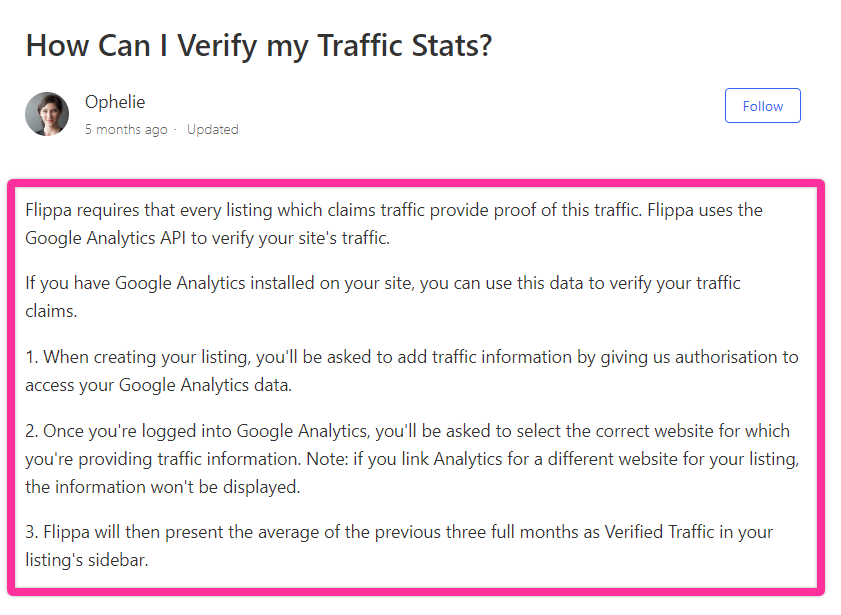
Task: Click the 'listing's sidebar' text in the last line
Action: (86, 560)
